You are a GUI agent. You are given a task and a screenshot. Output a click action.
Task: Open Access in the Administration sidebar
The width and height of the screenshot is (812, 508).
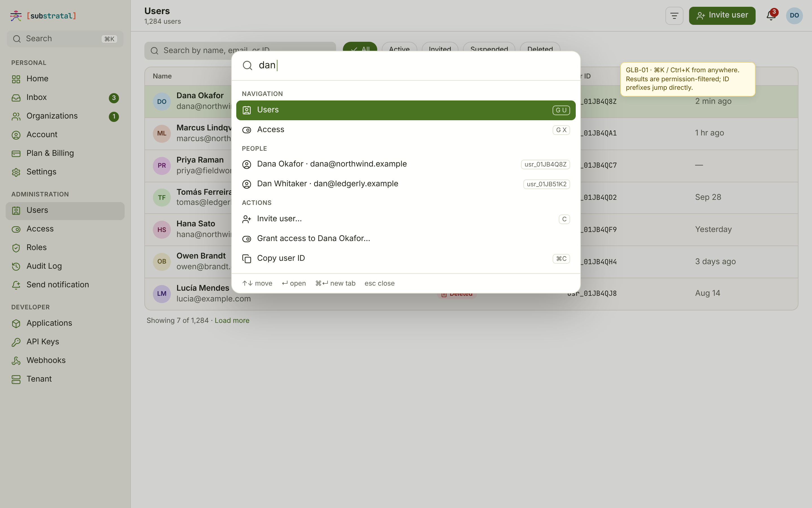65,229
